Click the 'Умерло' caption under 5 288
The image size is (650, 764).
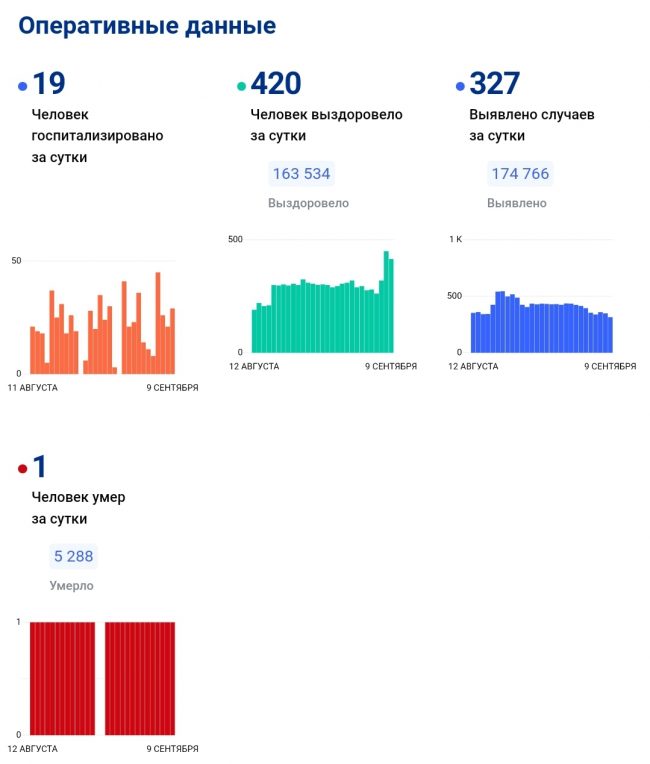point(71,585)
